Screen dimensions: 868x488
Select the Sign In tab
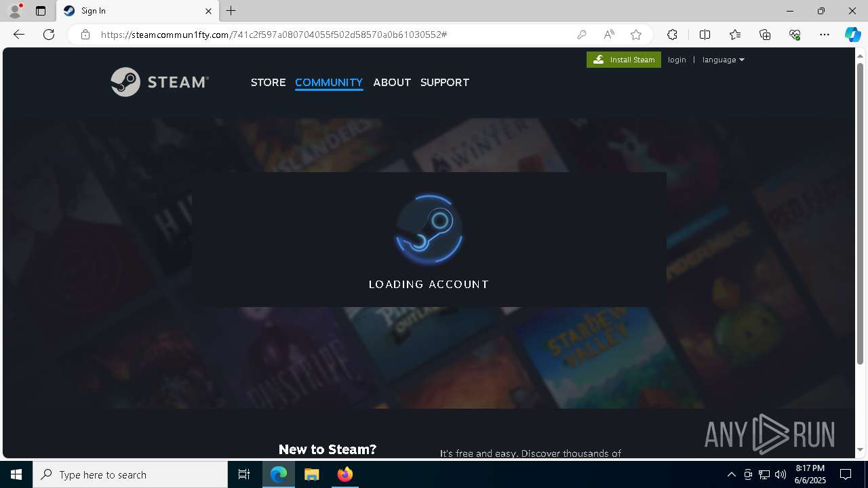(138, 11)
